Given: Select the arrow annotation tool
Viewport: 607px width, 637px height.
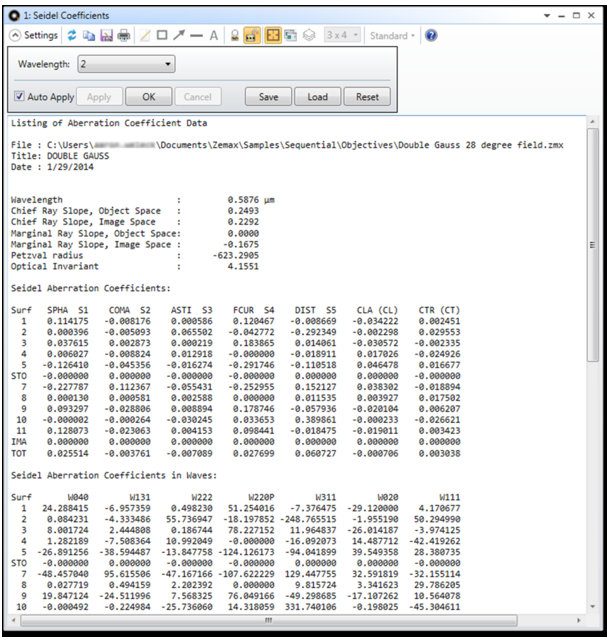Looking at the screenshot, I should pos(179,35).
